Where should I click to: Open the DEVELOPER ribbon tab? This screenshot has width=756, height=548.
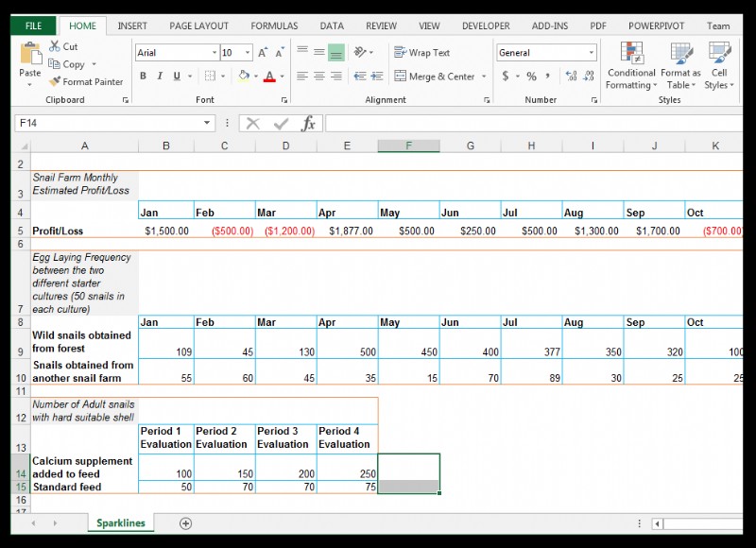pos(487,26)
